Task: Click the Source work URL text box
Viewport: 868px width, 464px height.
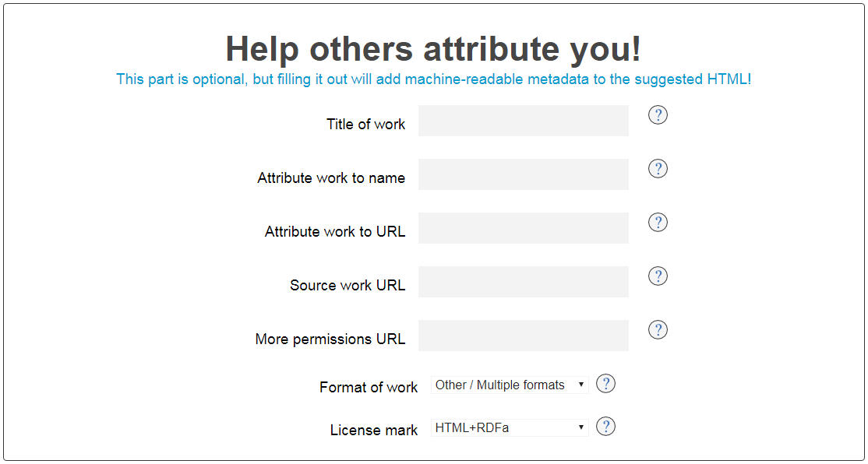Action: pos(523,282)
